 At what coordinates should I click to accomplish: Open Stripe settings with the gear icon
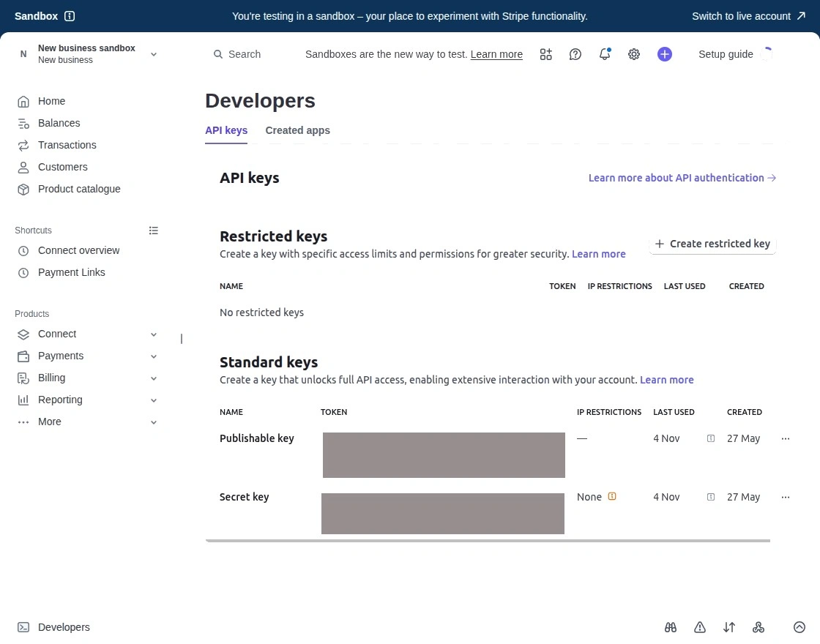click(634, 54)
